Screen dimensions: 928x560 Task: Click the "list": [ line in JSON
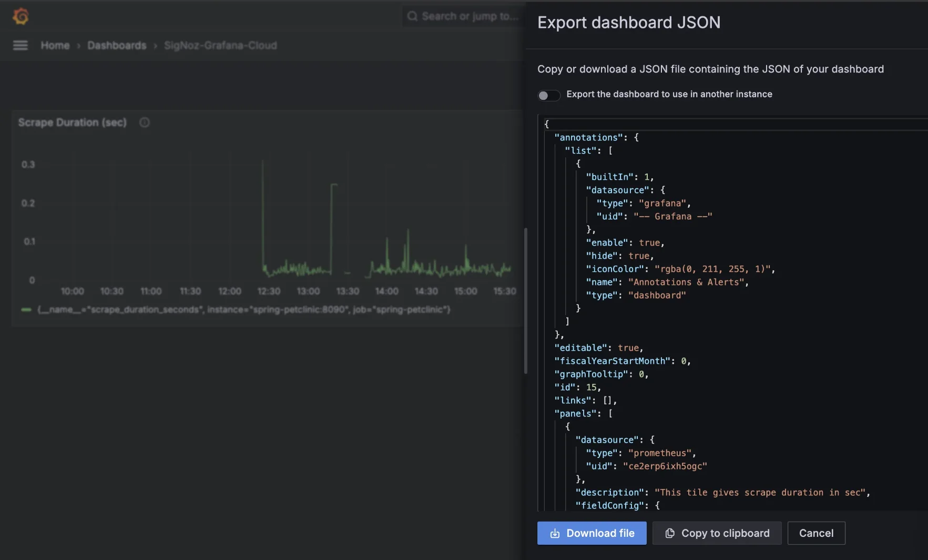pyautogui.click(x=589, y=150)
